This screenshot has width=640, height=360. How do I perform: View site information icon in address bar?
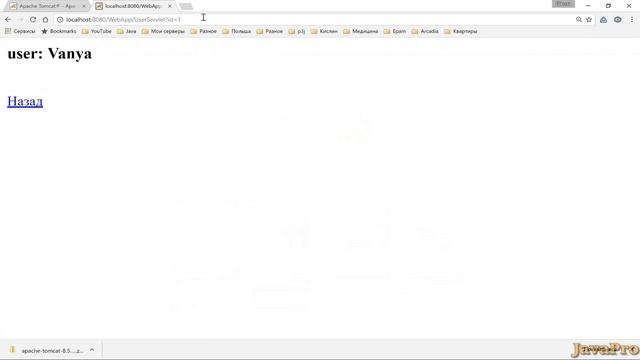[60, 20]
